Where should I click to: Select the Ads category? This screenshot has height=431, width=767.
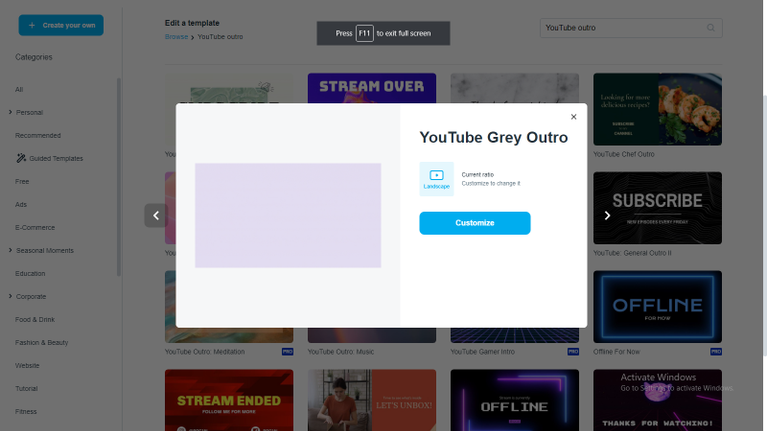pyautogui.click(x=21, y=204)
